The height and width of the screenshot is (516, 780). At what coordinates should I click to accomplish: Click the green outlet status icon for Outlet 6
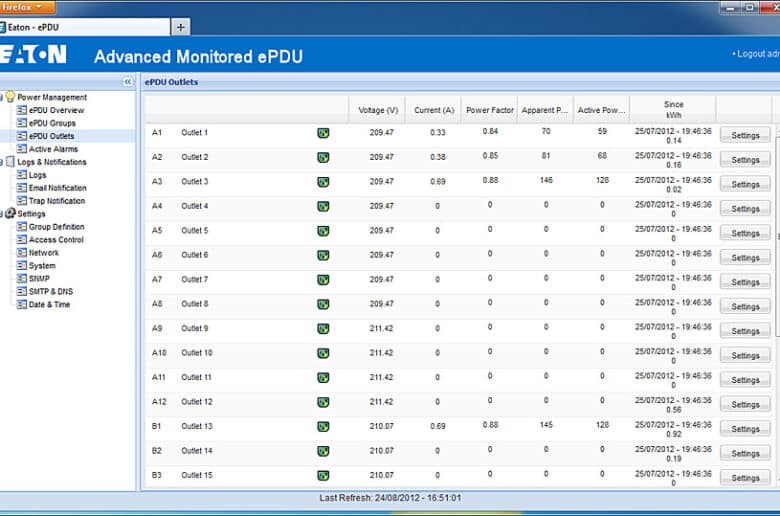click(x=323, y=255)
